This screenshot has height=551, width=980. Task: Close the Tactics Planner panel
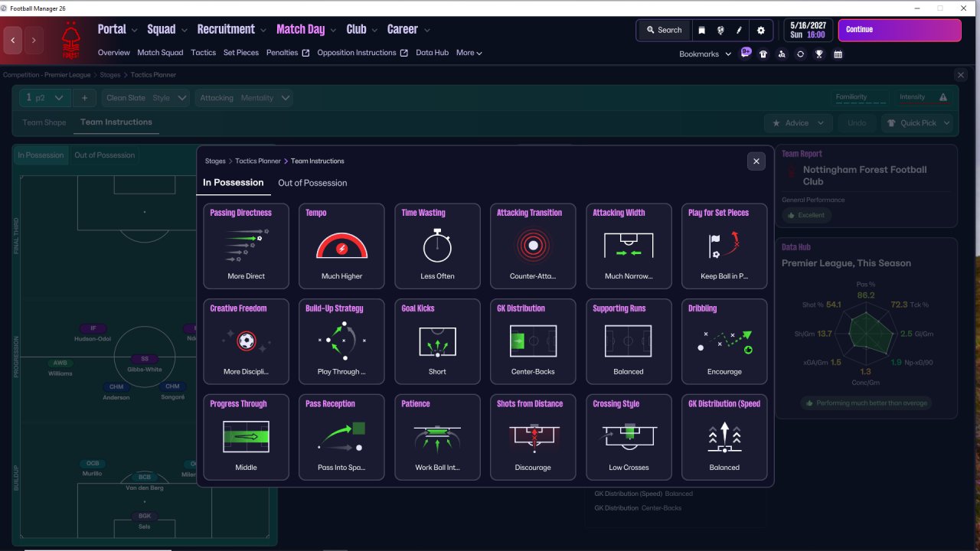pyautogui.click(x=961, y=75)
